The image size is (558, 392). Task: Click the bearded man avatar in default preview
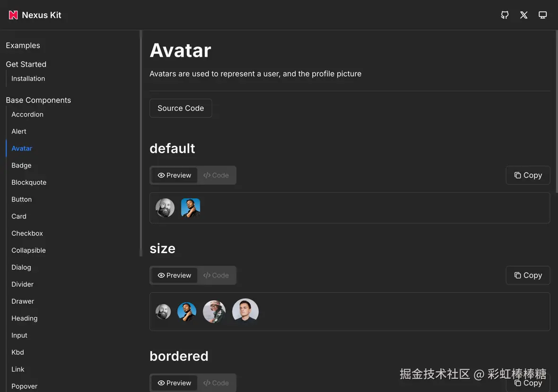click(165, 208)
